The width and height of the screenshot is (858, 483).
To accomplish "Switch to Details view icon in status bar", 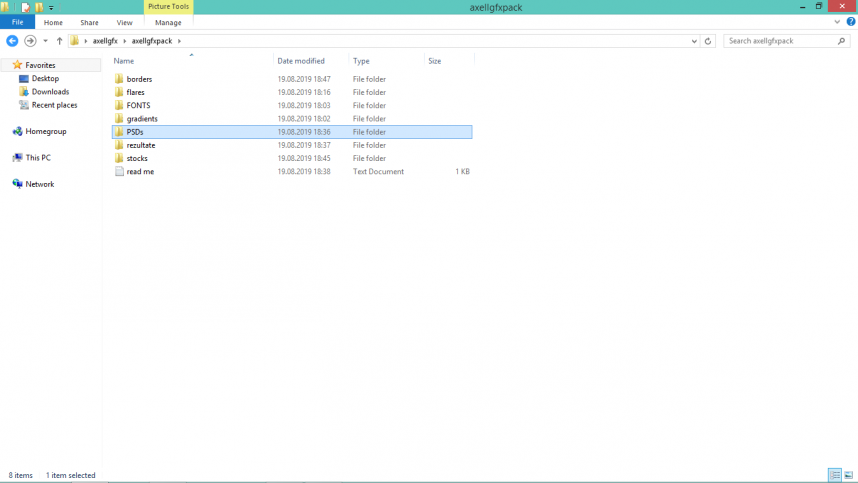I will 834,475.
